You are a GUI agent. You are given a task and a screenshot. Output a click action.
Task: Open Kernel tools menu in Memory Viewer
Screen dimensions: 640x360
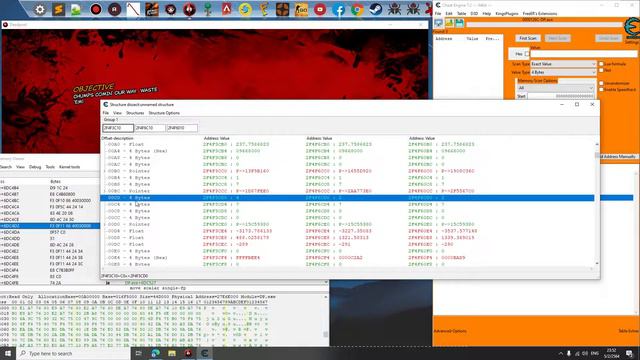coord(69,167)
